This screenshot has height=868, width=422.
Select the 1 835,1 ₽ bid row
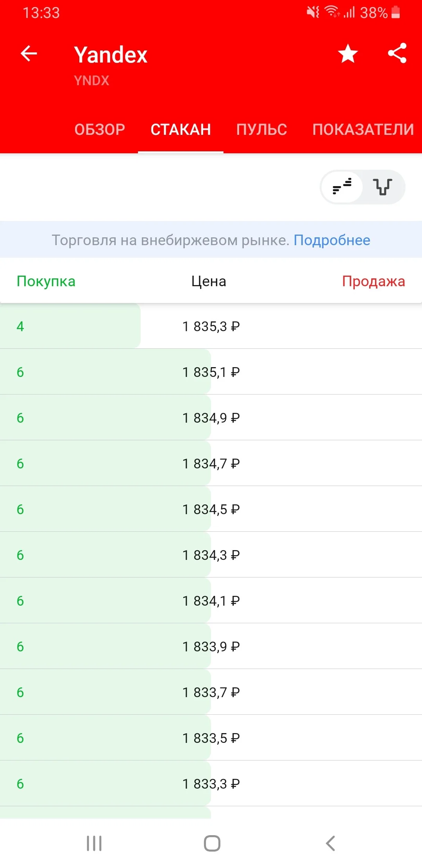[x=211, y=372]
